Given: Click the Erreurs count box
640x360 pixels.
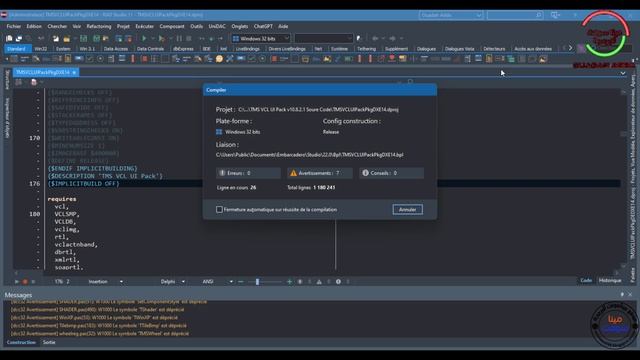Looking at the screenshot, I should (248, 173).
